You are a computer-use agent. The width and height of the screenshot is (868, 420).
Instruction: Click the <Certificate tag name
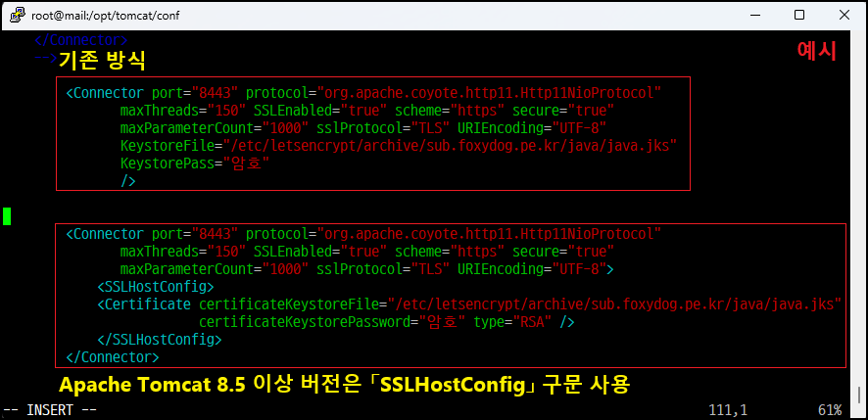tap(144, 303)
